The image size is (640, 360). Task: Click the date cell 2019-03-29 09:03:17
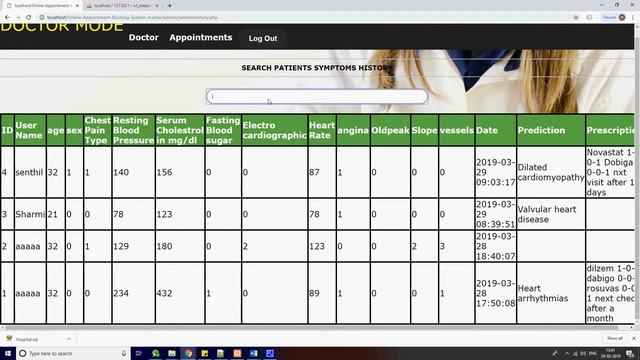(x=496, y=172)
